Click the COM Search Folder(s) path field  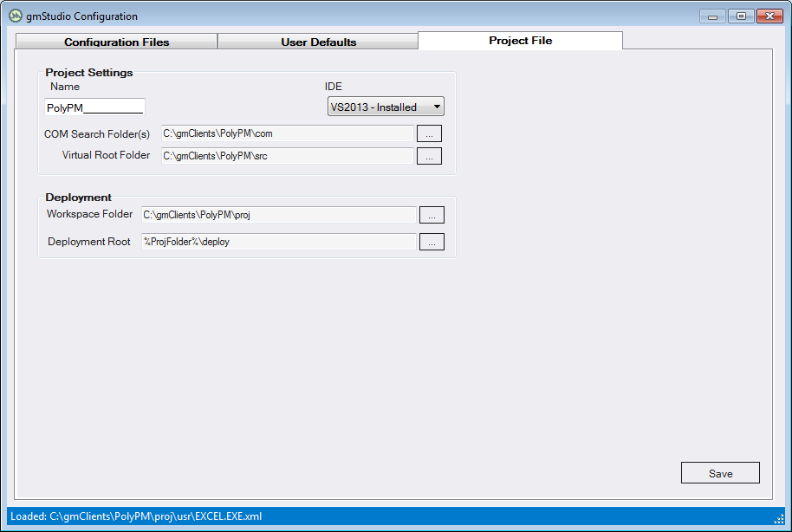click(287, 133)
